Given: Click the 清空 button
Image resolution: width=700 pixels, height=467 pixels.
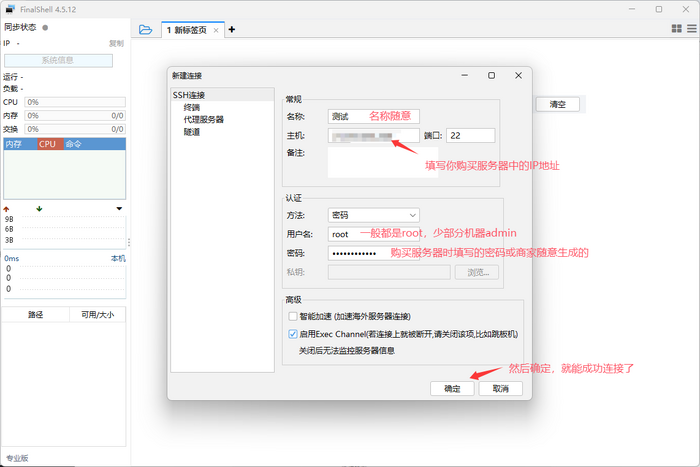Looking at the screenshot, I should [557, 104].
